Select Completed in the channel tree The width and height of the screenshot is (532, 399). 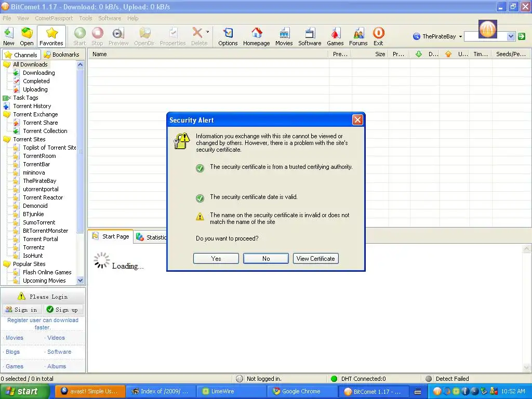(36, 81)
